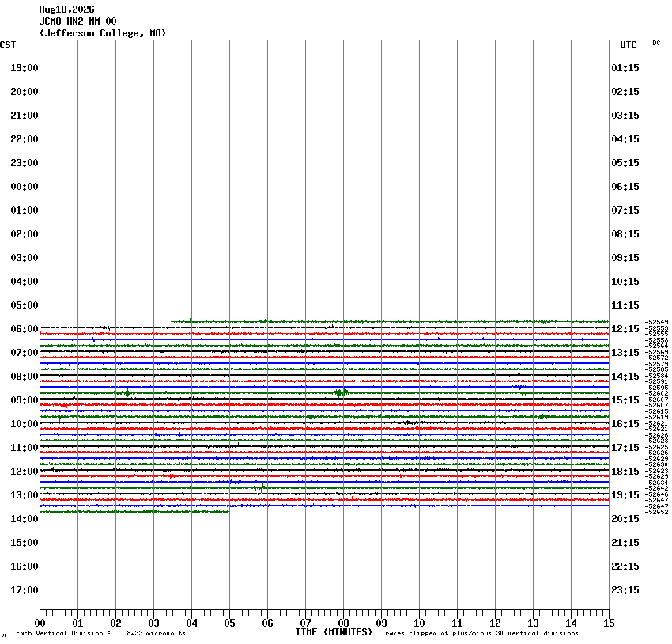Select the DC label in the top-right corner
Image resolution: width=672 pixels, height=644 pixels.
656,43
